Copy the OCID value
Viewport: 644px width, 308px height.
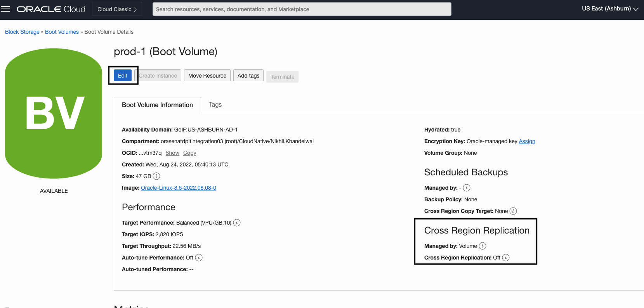(189, 153)
